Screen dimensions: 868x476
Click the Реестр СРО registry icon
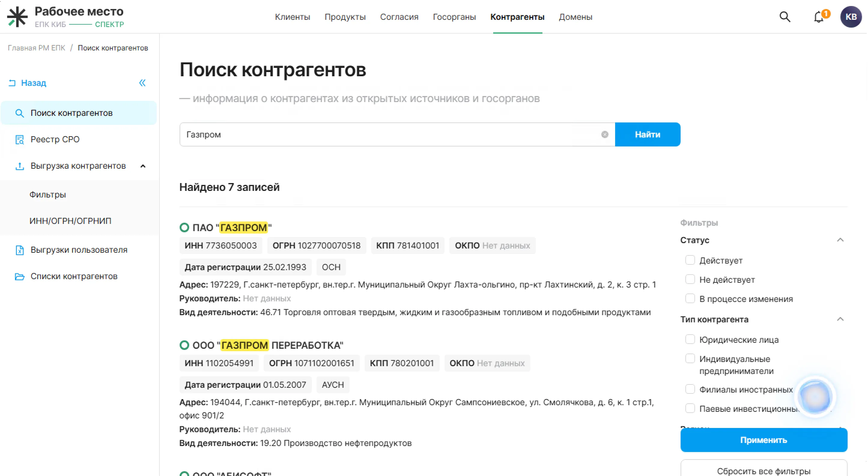tap(20, 139)
